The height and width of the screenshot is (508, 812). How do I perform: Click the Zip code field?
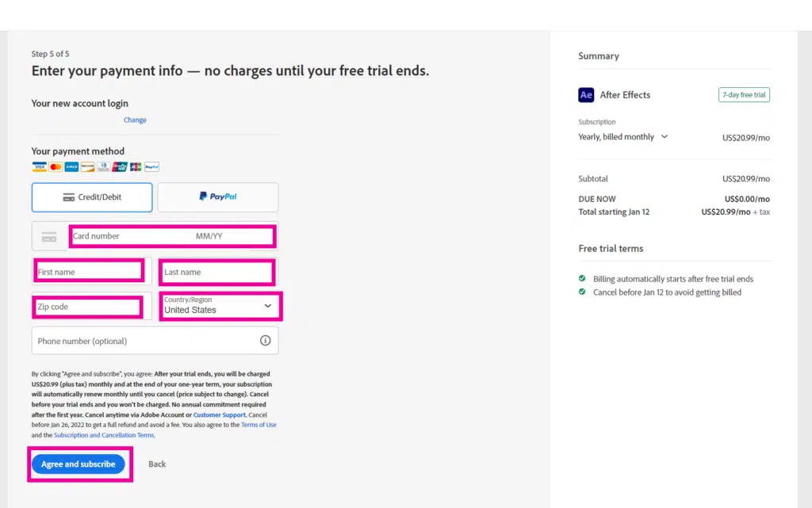click(89, 307)
